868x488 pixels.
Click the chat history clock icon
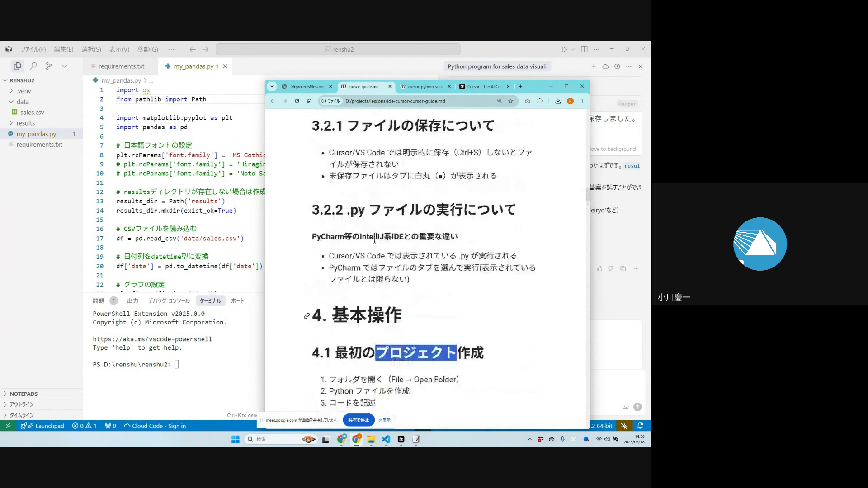(617, 66)
